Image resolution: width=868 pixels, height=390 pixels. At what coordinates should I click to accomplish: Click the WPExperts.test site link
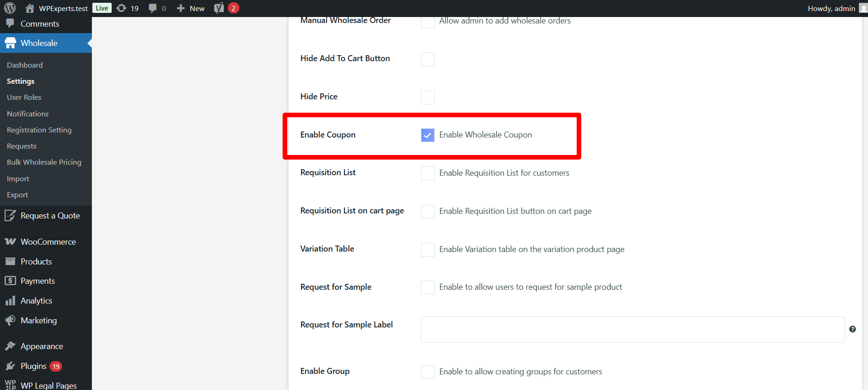pyautogui.click(x=63, y=8)
